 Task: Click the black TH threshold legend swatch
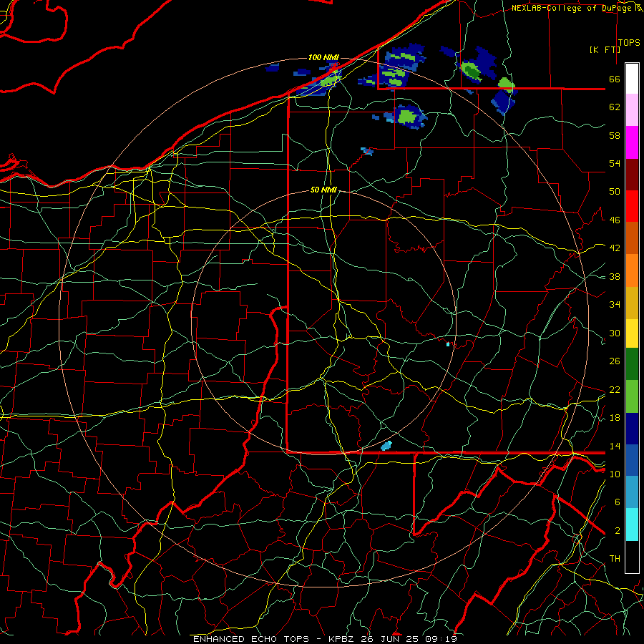coord(632,557)
